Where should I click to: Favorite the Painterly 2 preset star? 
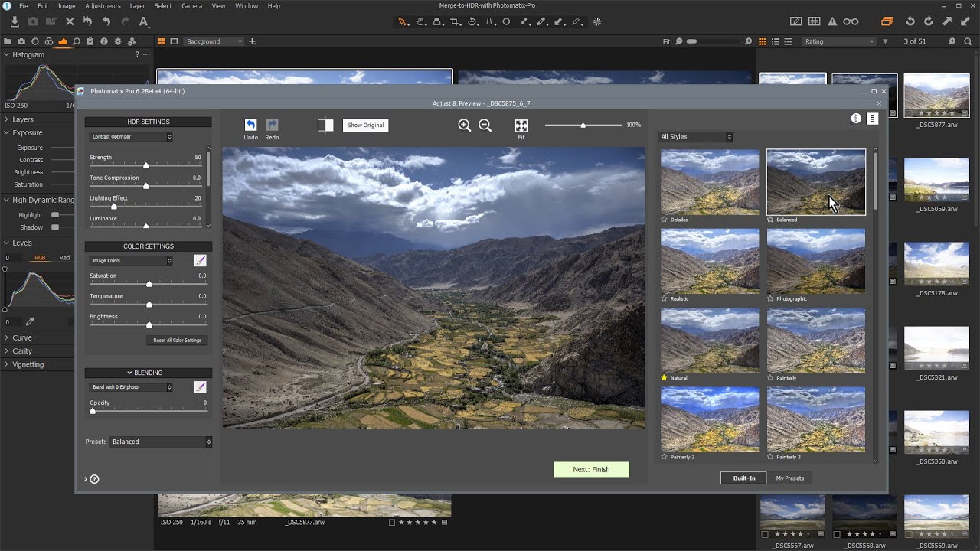[x=665, y=457]
